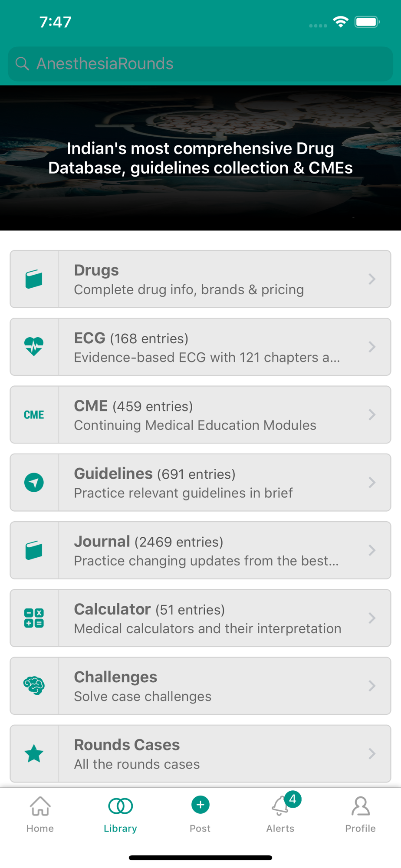The image size is (401, 868).
Task: Tap the Guidelines compass arrow icon
Action: pyautogui.click(x=34, y=483)
